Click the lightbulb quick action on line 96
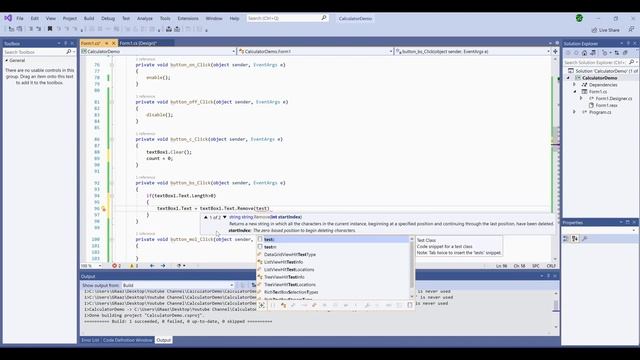 (104, 209)
